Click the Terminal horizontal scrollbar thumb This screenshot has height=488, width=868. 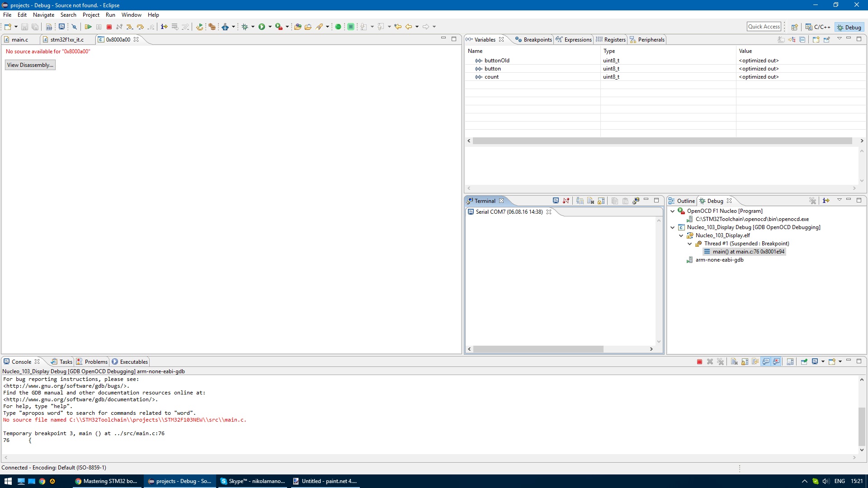tap(538, 349)
